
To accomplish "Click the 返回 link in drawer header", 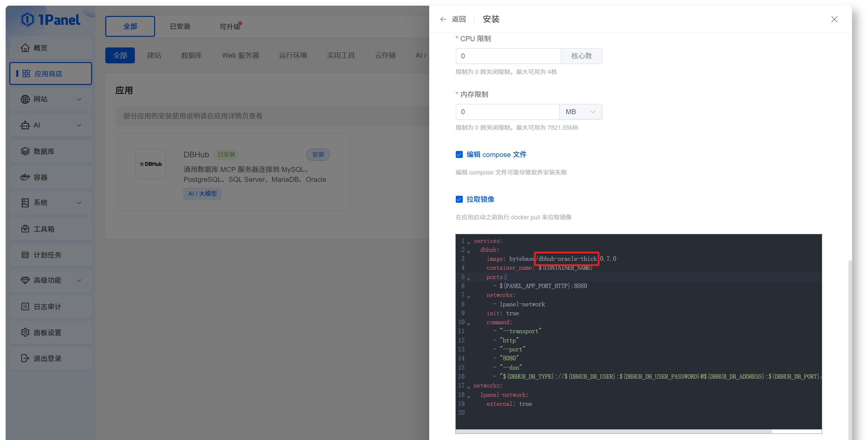I will (x=459, y=19).
